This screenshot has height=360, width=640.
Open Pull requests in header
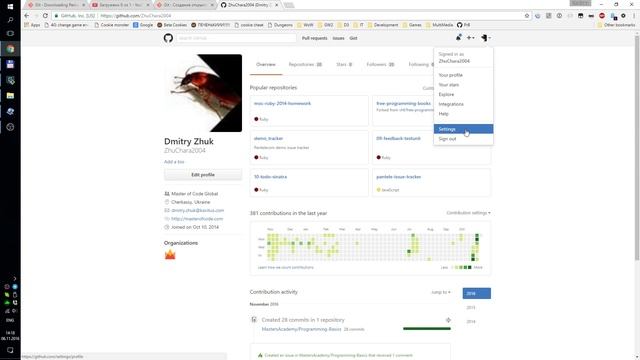click(x=314, y=38)
